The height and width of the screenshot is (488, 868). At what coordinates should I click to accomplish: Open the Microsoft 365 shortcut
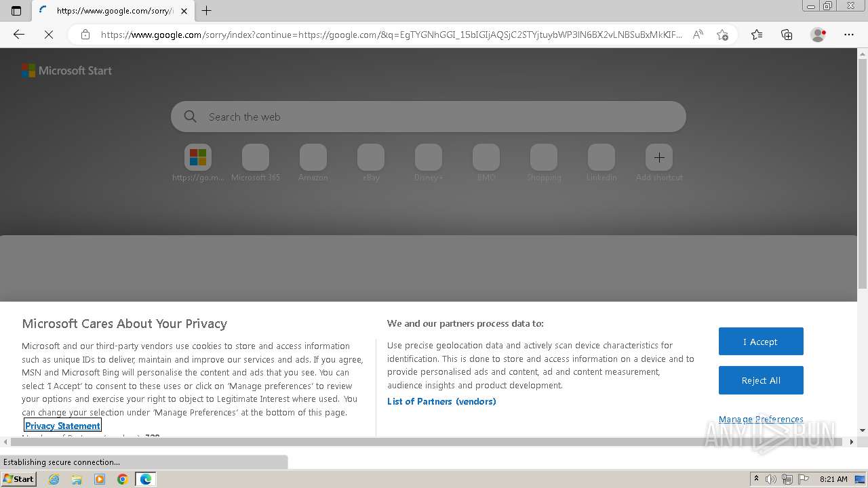(256, 163)
